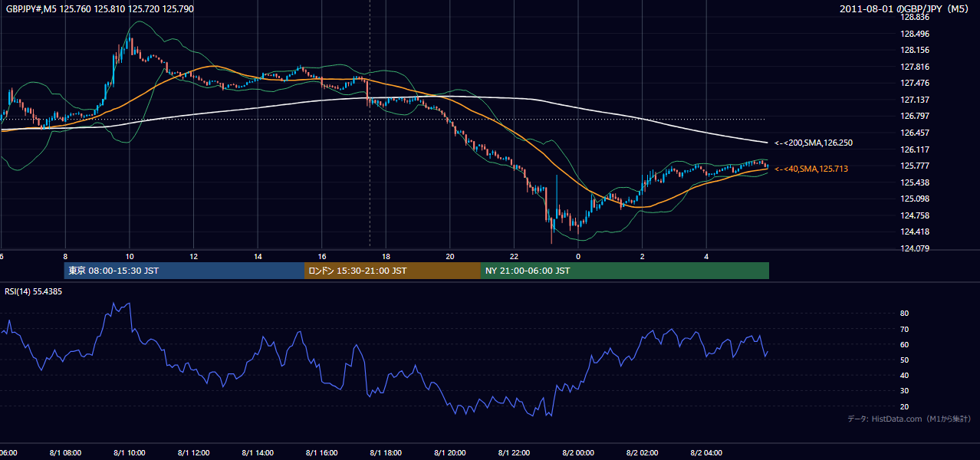The image size is (980, 460).
Task: Click the '8/1 12:00' time axis label
Action: (x=193, y=453)
